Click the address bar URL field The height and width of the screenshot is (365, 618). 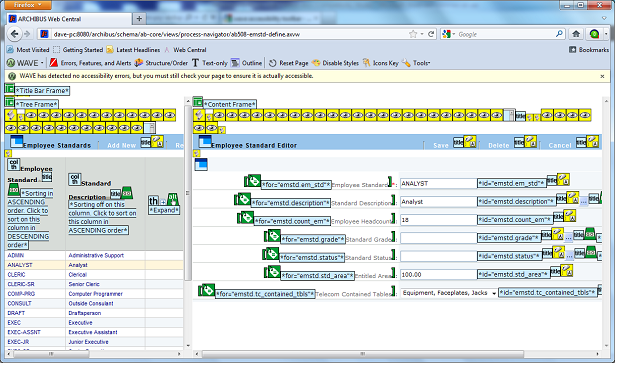[229, 34]
